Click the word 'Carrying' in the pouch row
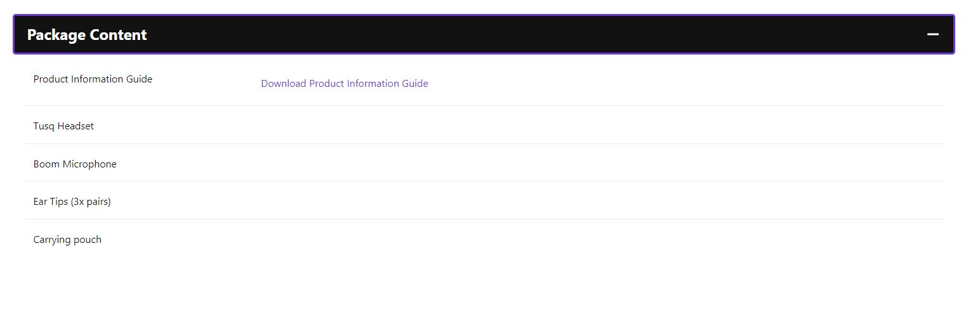980x326 pixels. 53,240
